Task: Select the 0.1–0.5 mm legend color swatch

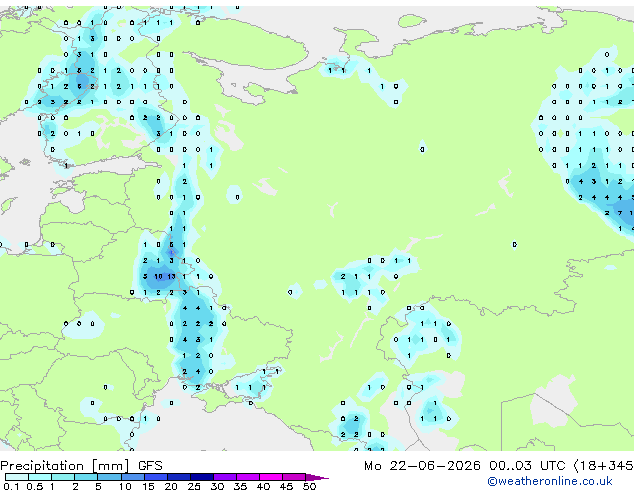Action: (17, 477)
